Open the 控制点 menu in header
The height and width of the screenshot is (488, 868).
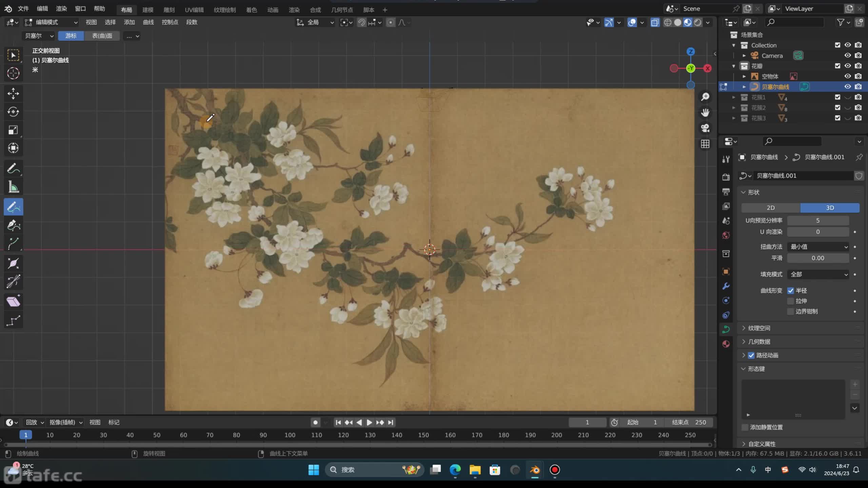170,22
